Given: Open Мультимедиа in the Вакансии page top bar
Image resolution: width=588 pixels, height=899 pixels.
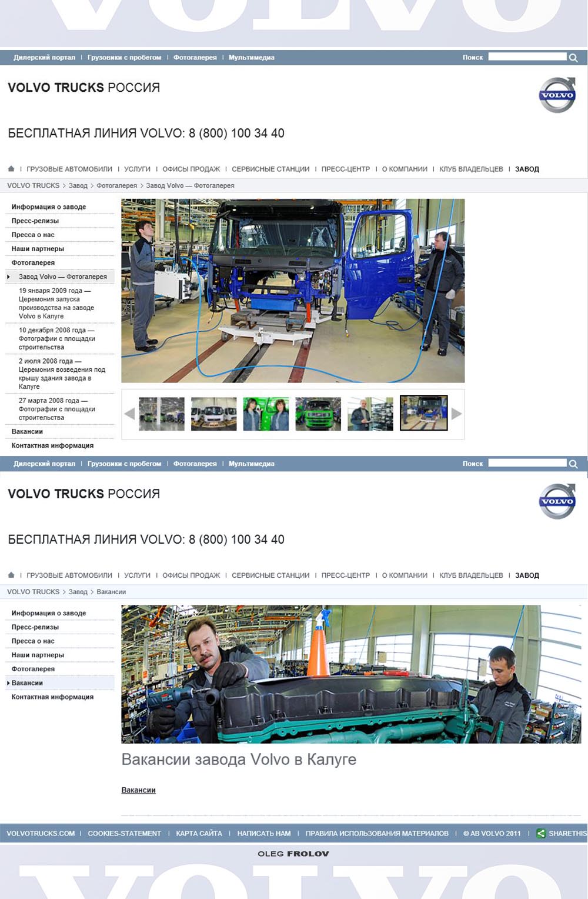Looking at the screenshot, I should (252, 464).
